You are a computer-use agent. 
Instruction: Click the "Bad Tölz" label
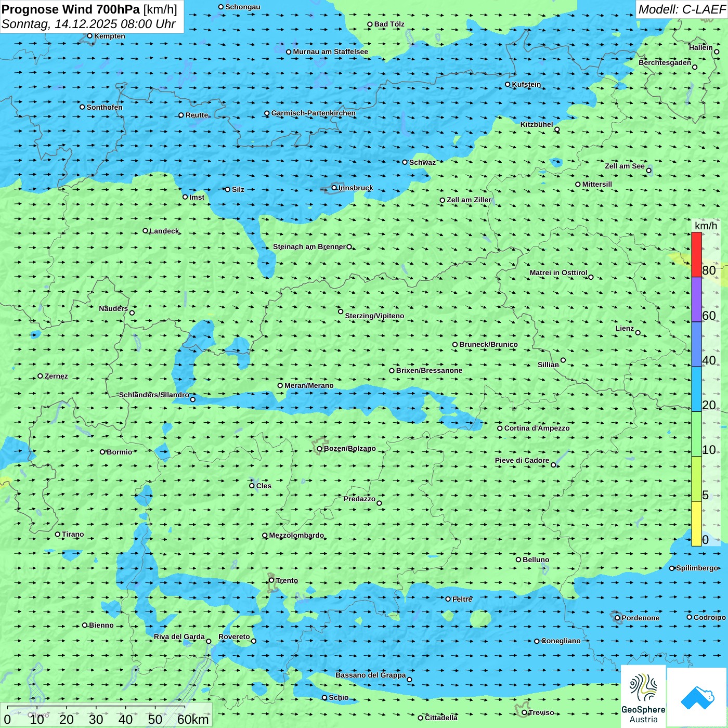click(389, 24)
